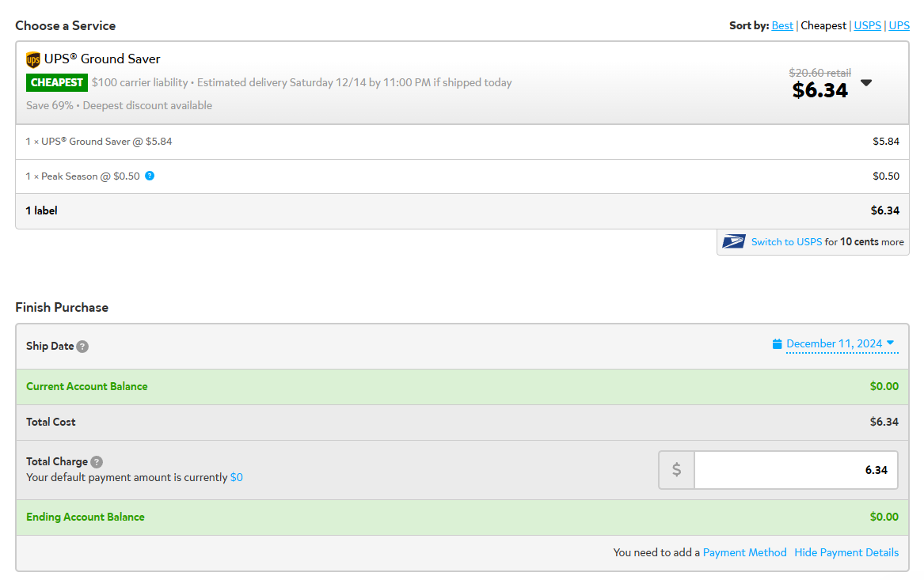The image size is (924, 580).
Task: Click the $5.84 line item amount
Action: click(886, 142)
